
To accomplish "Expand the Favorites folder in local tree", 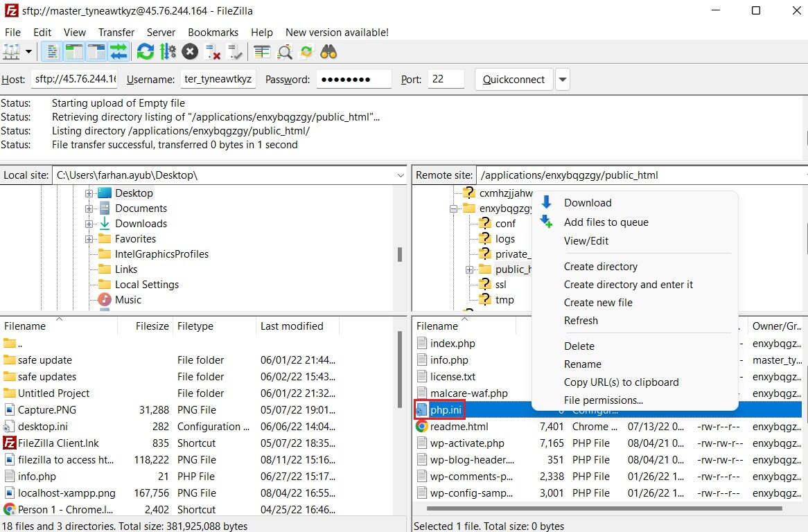I will coord(89,239).
